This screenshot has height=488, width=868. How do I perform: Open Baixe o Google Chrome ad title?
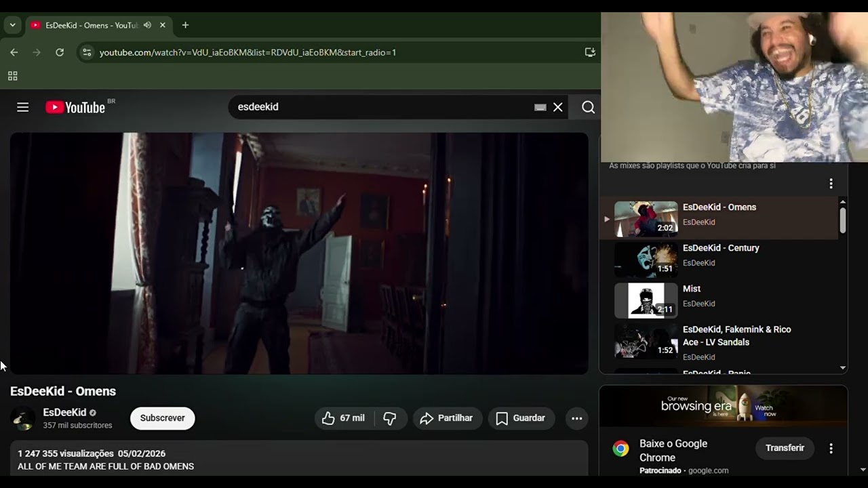click(x=673, y=451)
